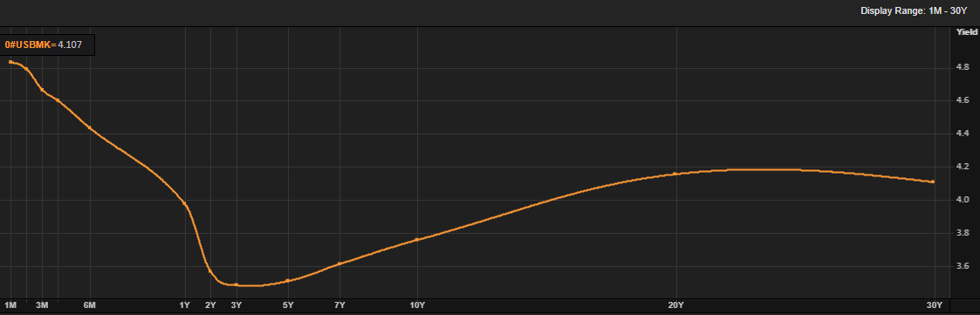Click the 20Y tenor label on the x-axis
The width and height of the screenshot is (980, 315).
coord(675,305)
